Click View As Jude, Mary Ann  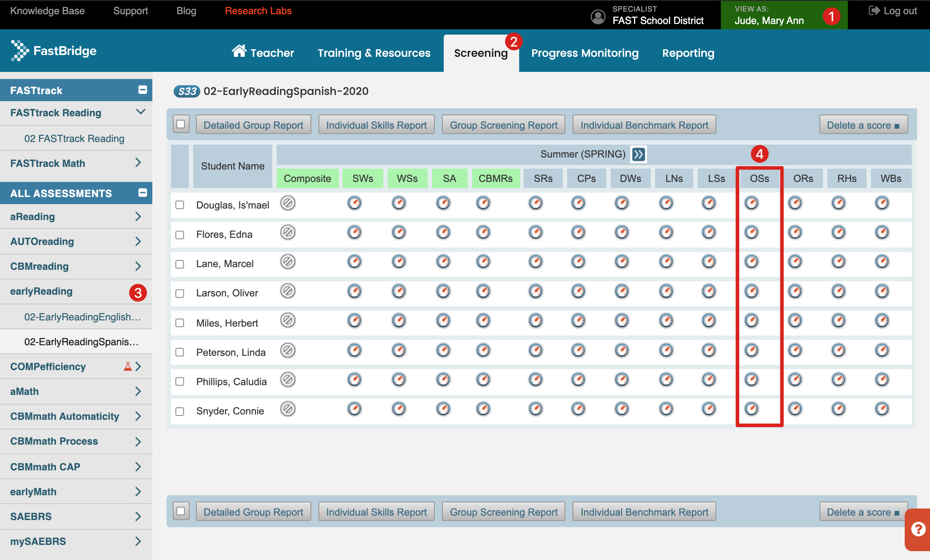(784, 15)
